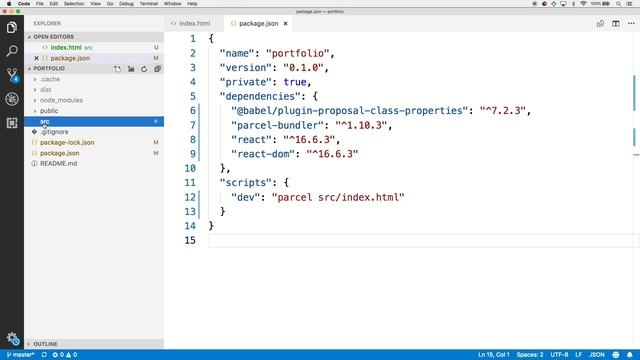
Task: Open the Extensions view in activity bar
Action: [x=12, y=123]
